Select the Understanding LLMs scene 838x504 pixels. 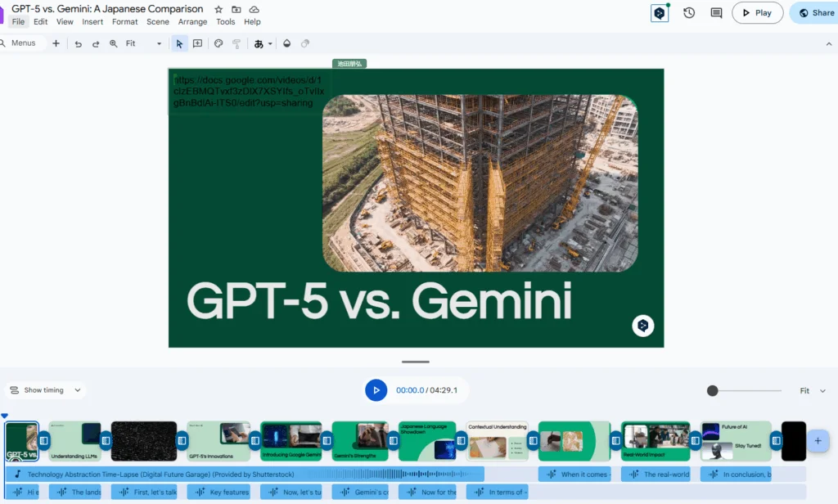coord(75,441)
